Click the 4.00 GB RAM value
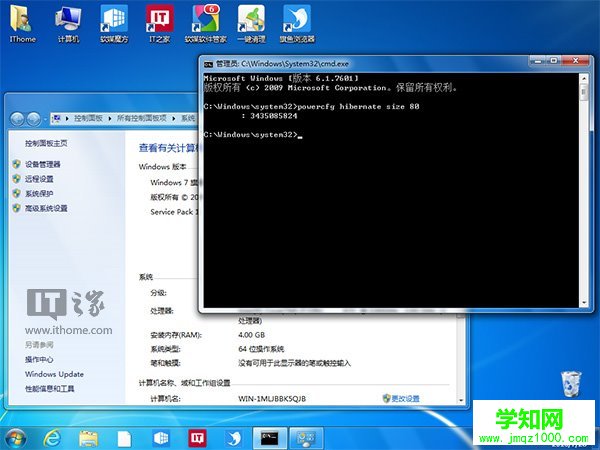Screen dimensions: 600x450 (251, 335)
